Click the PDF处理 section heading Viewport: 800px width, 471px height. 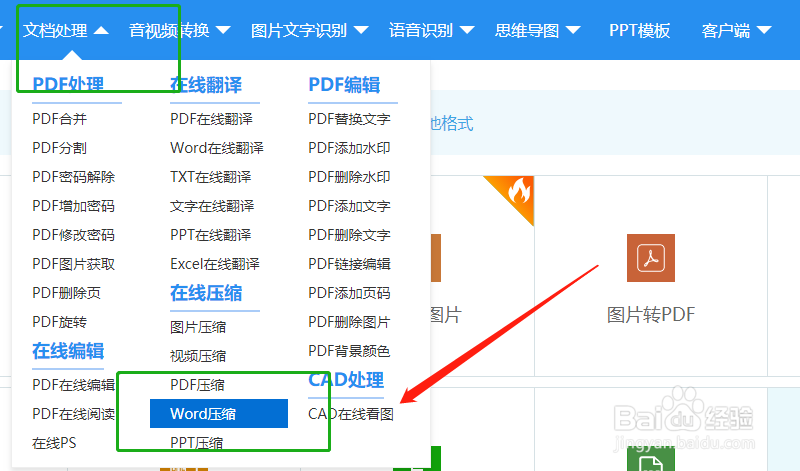[x=68, y=85]
